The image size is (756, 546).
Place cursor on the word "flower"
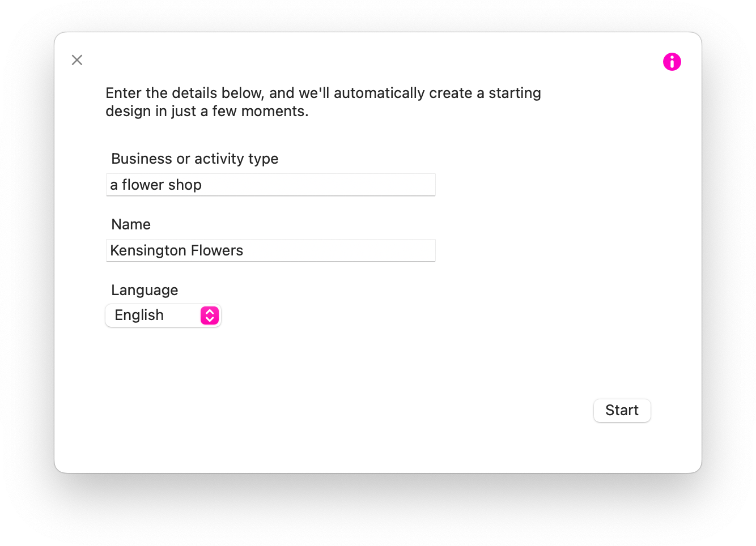[143, 185]
